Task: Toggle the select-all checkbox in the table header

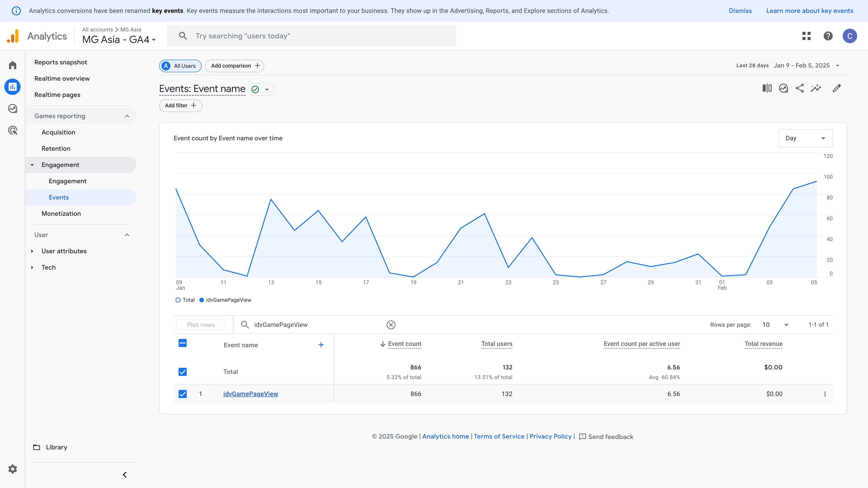Action: [x=182, y=343]
